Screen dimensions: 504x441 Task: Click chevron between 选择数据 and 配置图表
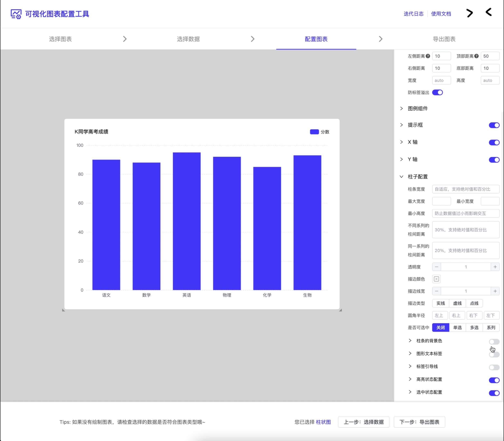coord(253,39)
